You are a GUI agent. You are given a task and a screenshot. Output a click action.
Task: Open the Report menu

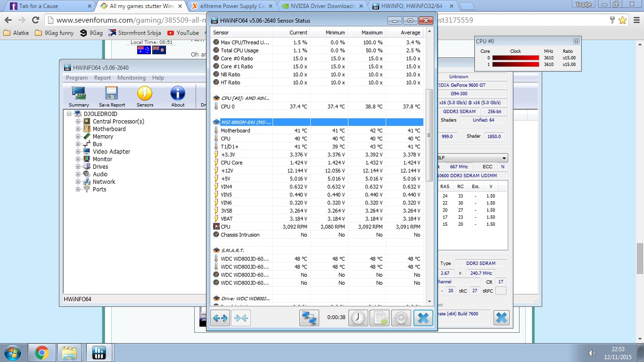(102, 78)
